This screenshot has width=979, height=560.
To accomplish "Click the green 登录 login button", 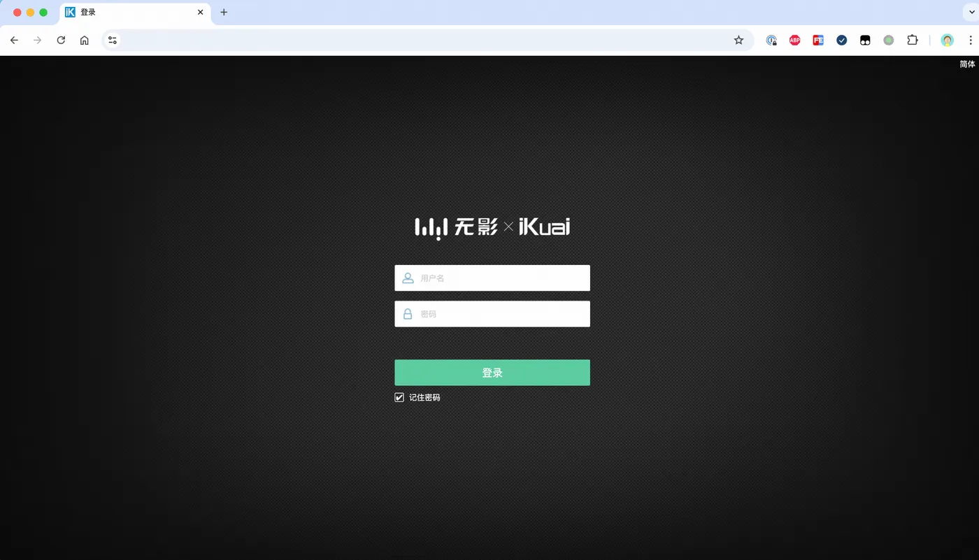I will click(x=492, y=373).
